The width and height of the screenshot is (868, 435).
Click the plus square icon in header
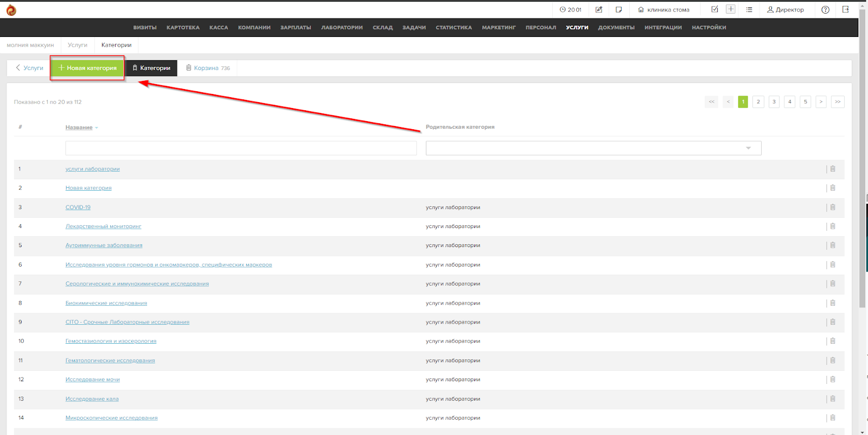(x=731, y=9)
